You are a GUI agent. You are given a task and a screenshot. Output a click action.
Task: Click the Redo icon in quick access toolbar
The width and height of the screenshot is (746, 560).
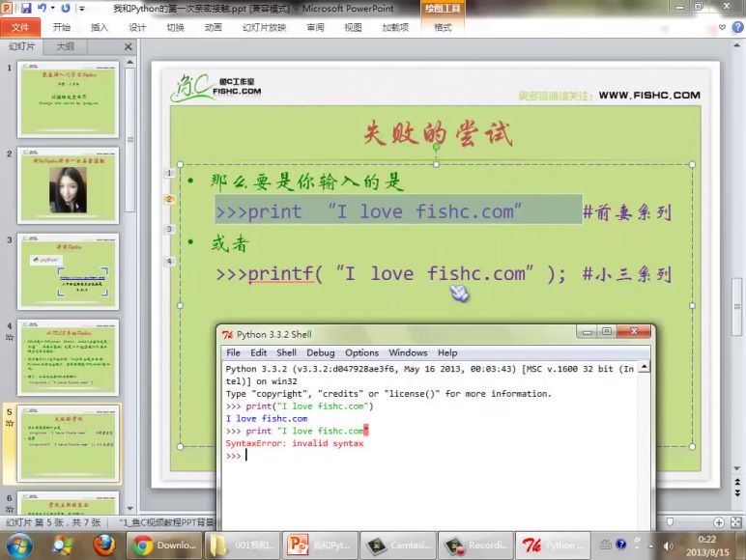coord(66,8)
